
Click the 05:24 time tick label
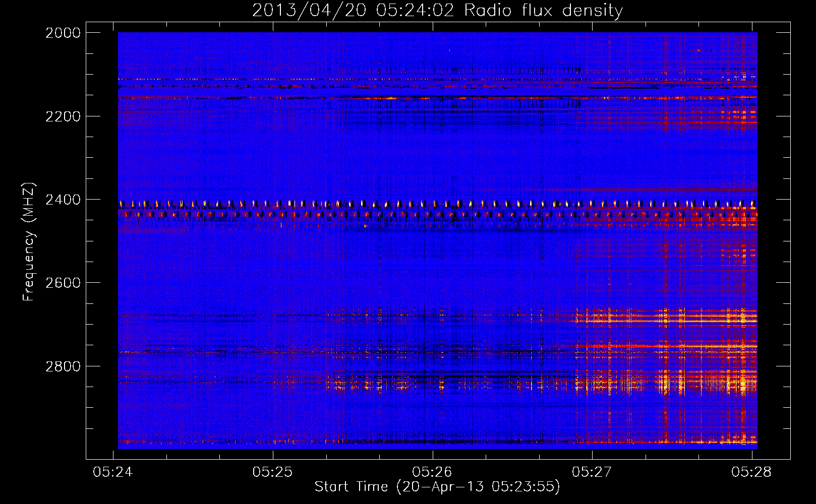113,472
